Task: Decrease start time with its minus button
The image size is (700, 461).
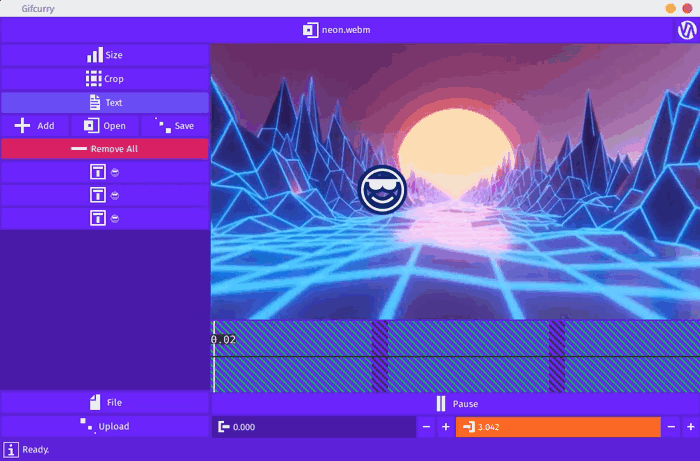Action: point(426,427)
